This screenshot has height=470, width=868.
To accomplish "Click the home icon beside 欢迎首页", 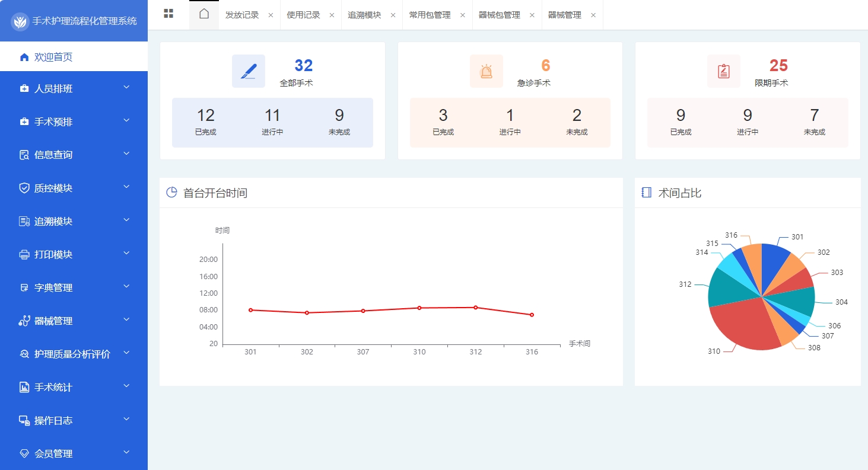I will (24, 57).
